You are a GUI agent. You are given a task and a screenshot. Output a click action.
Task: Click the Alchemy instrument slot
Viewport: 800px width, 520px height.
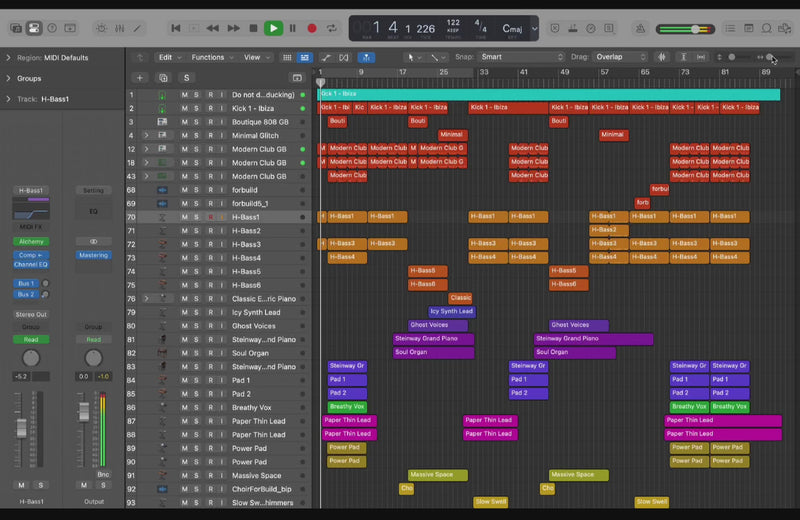31,241
